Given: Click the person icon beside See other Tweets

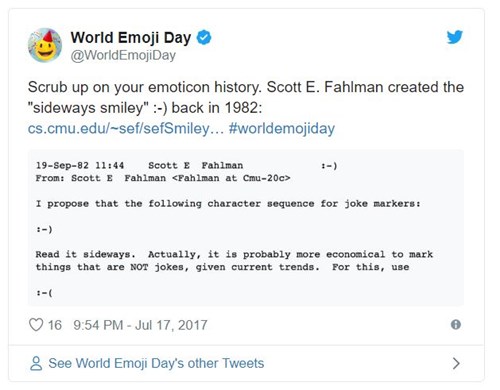Looking at the screenshot, I should (x=36, y=363).
